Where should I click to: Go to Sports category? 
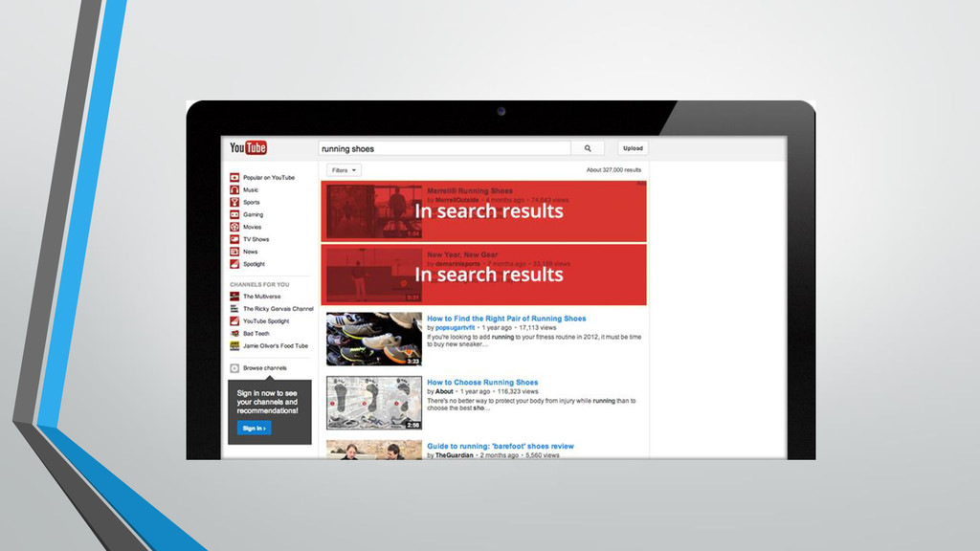(252, 203)
